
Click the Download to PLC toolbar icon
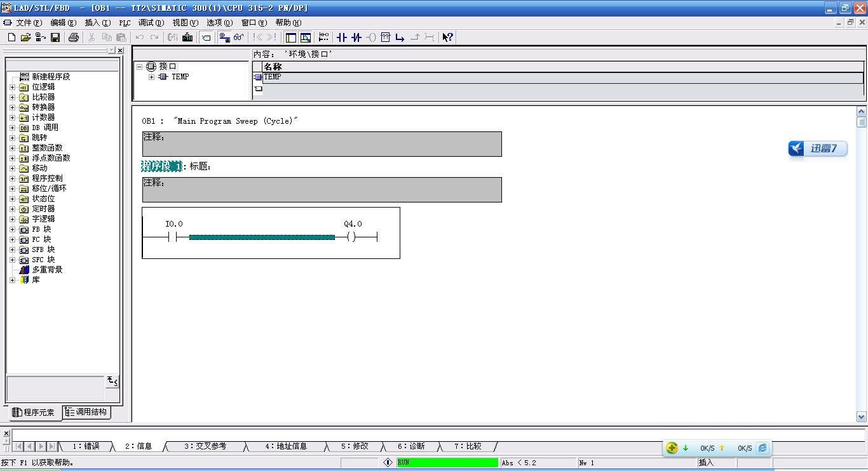(187, 37)
